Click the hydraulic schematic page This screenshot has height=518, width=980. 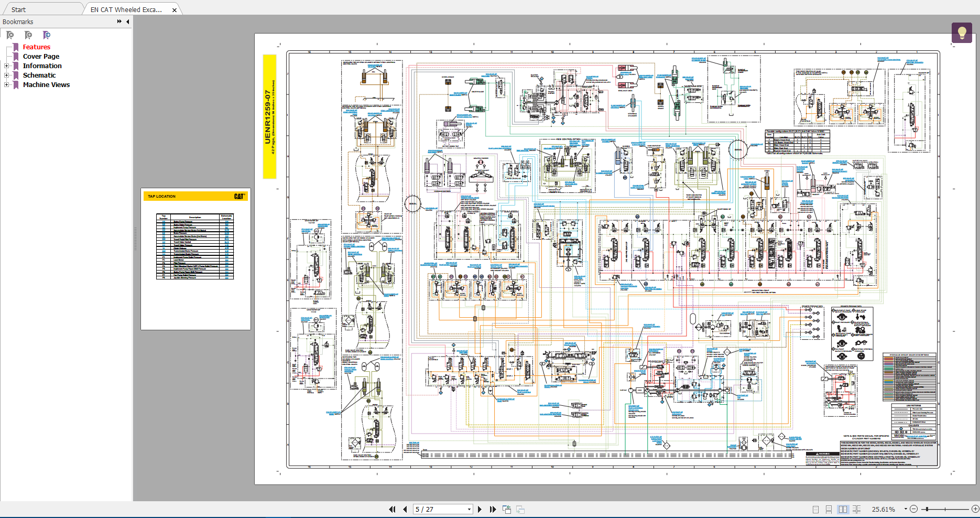pos(615,259)
